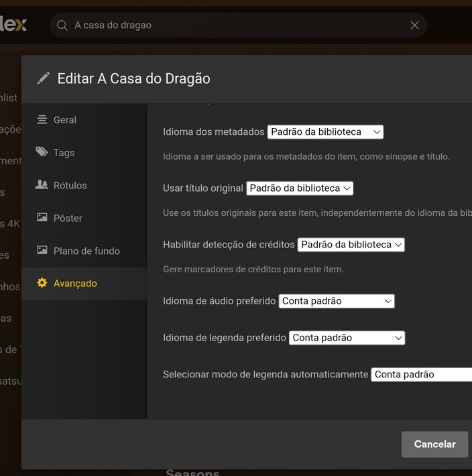Click the Usar título original label
Viewport: 472px width, 476px height.
coord(203,188)
